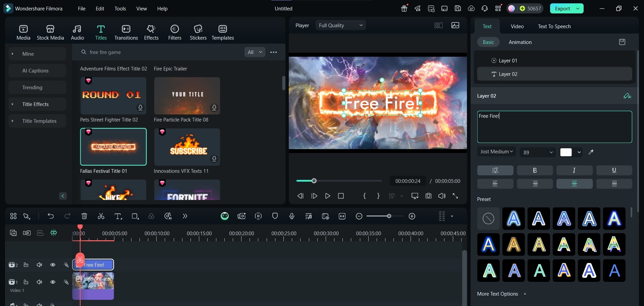Play the preview video
644x306 pixels.
328,196
